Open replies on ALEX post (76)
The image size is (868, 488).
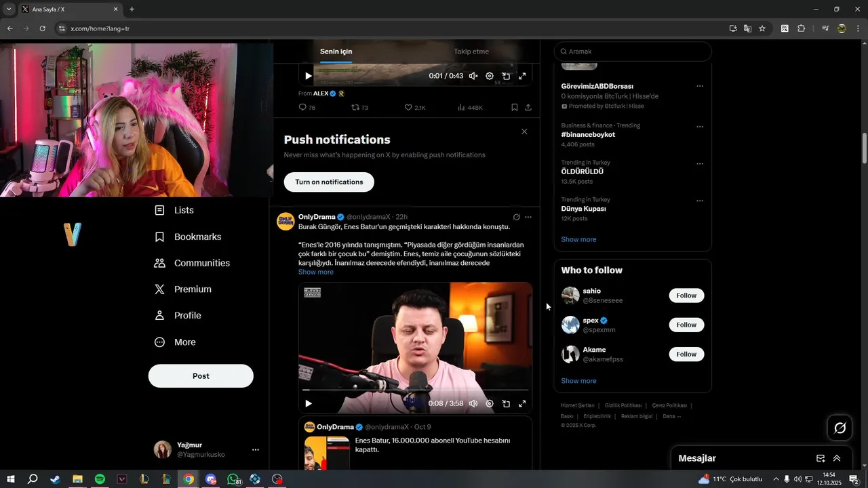click(x=307, y=108)
